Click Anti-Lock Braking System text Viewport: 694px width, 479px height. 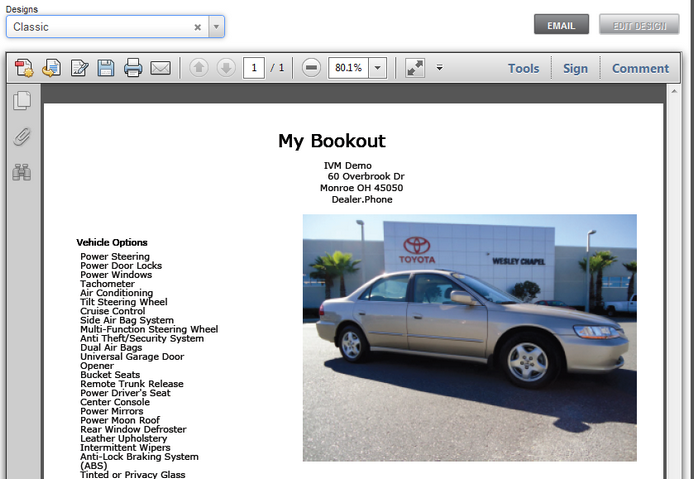[x=139, y=457]
